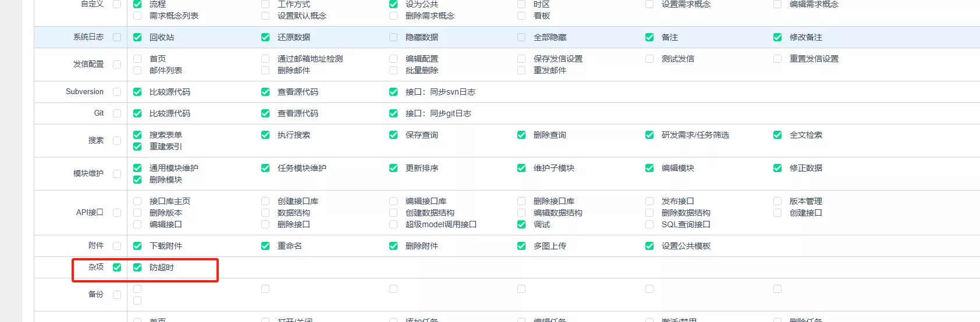The height and width of the screenshot is (322, 980).
Task: Uncheck 比较源代码 in the Git row
Action: point(137,113)
